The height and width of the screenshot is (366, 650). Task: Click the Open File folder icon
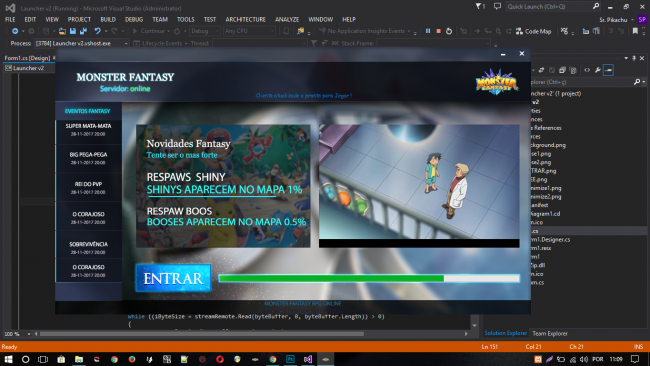click(62, 31)
